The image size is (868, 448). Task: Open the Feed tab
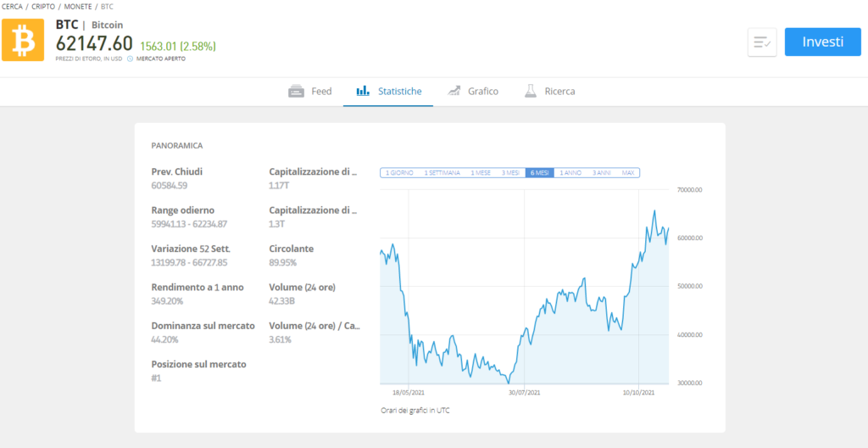pyautogui.click(x=310, y=91)
